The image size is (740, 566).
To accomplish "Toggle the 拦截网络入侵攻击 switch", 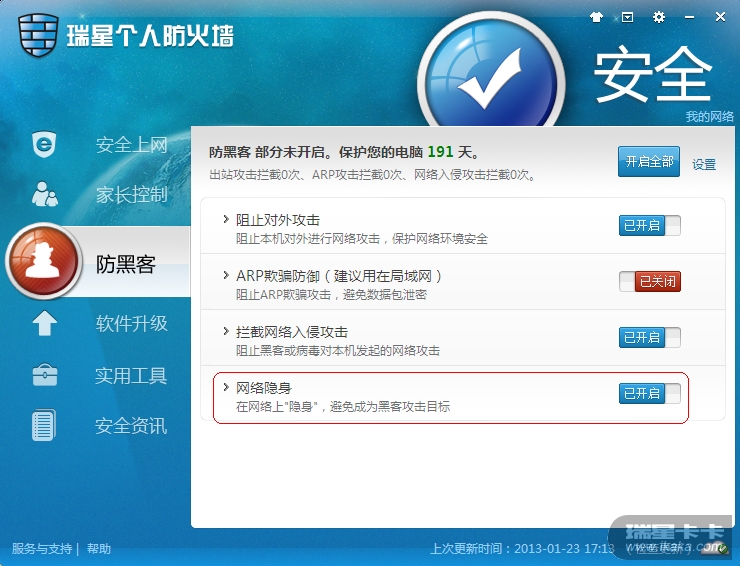I will (x=649, y=338).
